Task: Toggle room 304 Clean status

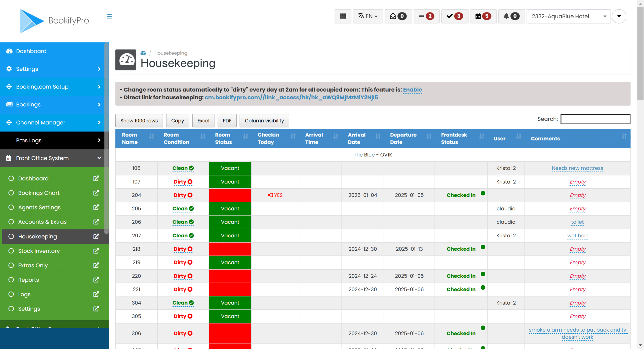Action: click(x=183, y=303)
